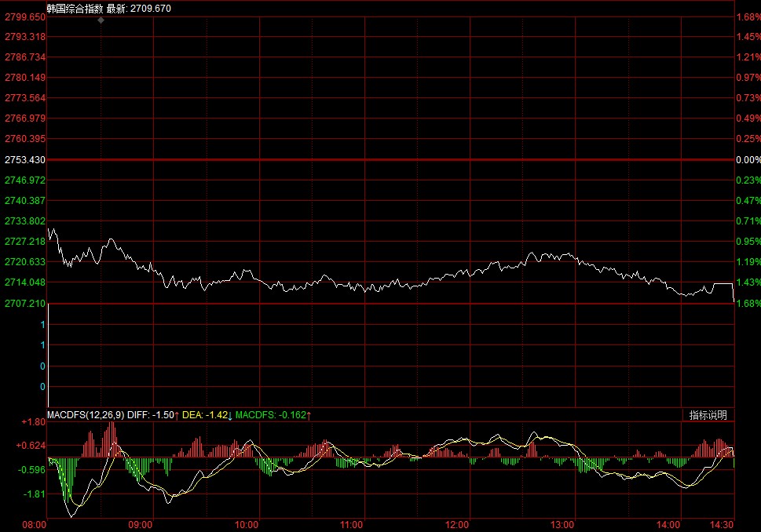The image size is (761, 532).
Task: Click the 10:00 time axis label
Action: coord(247,524)
